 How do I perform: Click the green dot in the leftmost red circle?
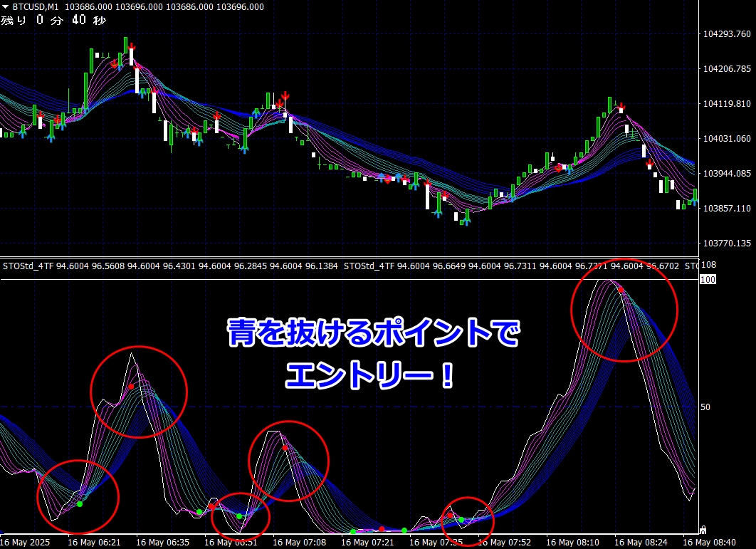click(x=80, y=504)
